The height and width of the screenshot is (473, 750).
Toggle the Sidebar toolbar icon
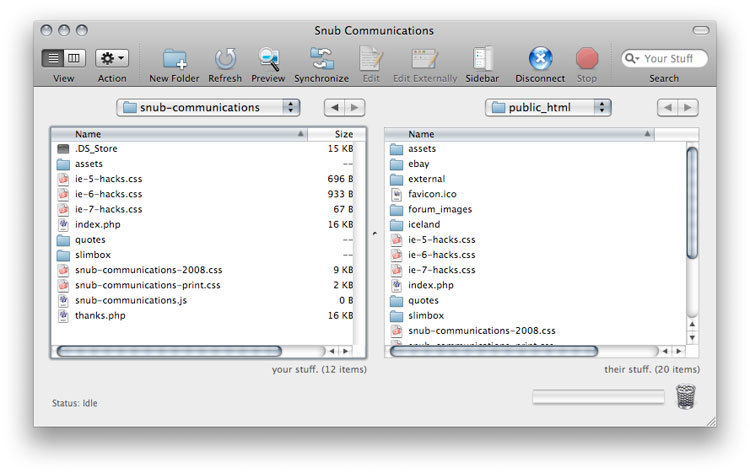tap(482, 59)
